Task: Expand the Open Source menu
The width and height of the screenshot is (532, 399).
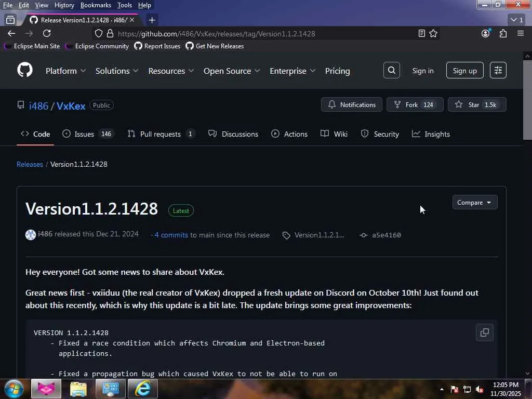Action: (232, 71)
